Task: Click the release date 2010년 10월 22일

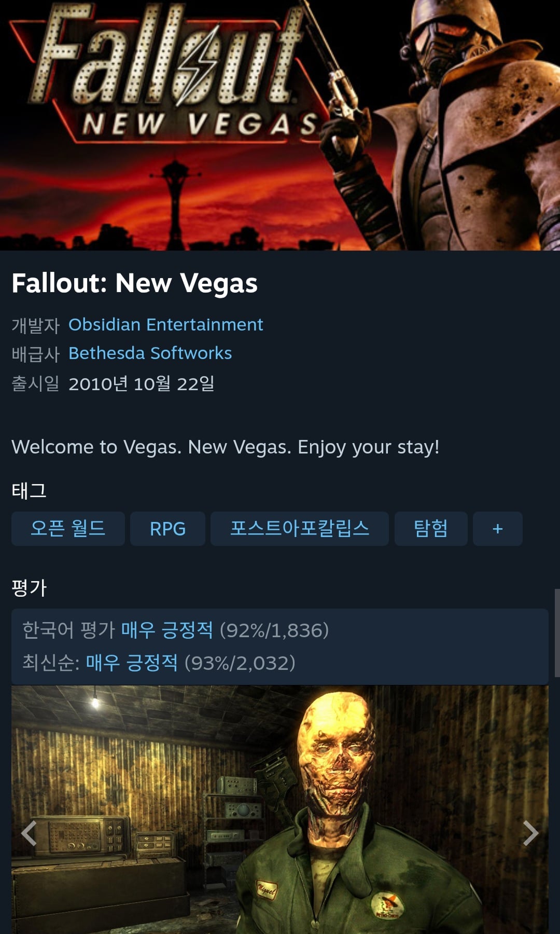Action: pos(142,383)
